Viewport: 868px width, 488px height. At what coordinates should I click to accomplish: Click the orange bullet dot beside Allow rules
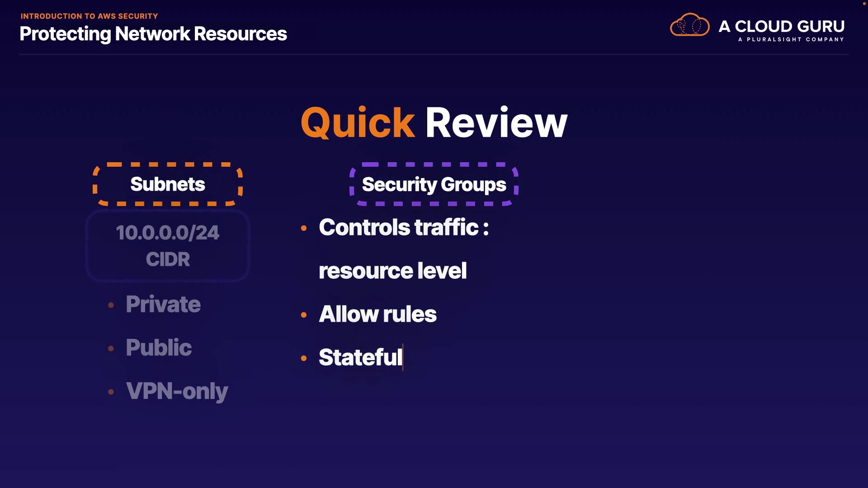pyautogui.click(x=304, y=315)
